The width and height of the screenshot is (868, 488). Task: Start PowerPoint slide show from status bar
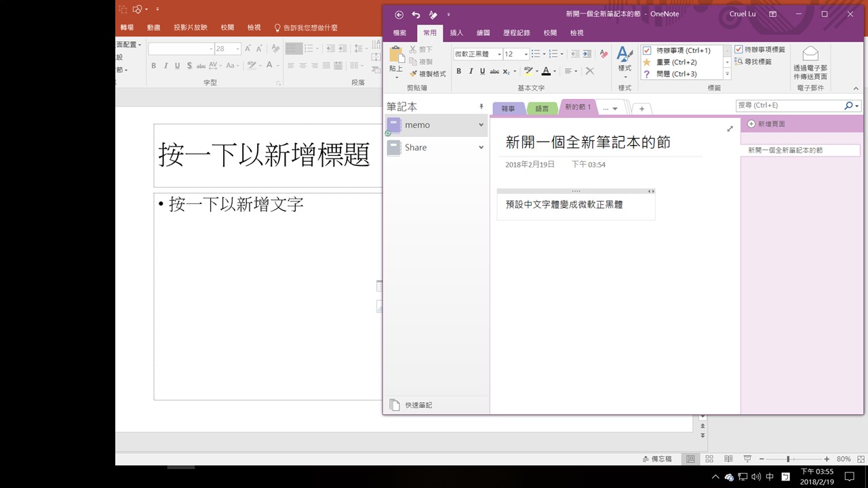(x=747, y=459)
